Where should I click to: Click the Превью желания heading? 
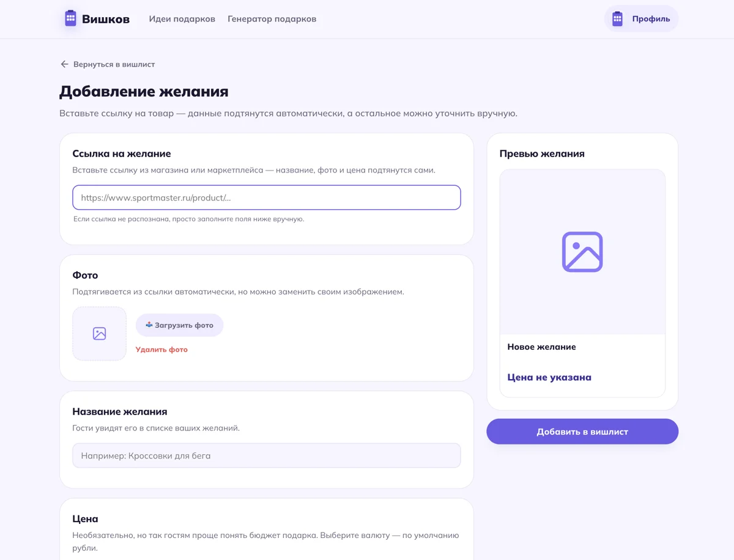[x=542, y=154]
